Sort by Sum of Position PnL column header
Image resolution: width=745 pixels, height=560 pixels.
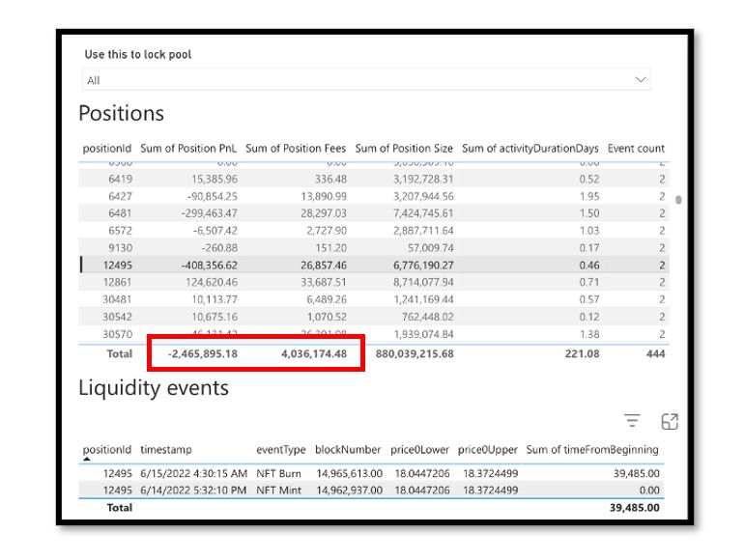click(188, 149)
